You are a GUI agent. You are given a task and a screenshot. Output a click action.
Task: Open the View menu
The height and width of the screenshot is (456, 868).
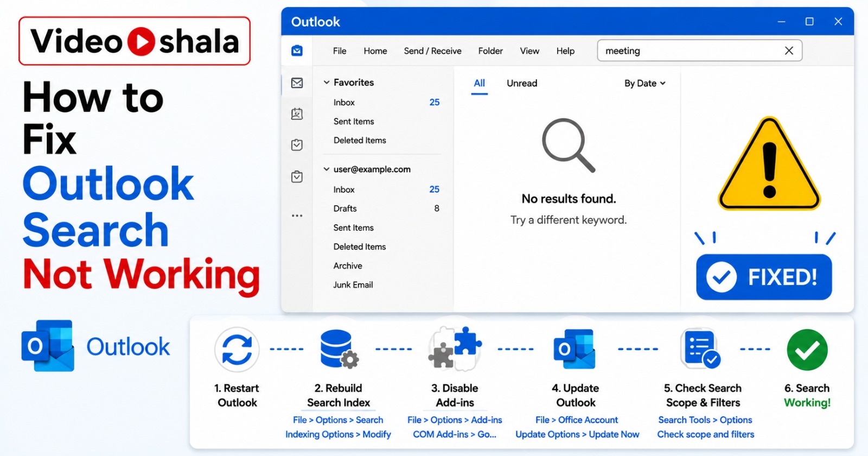click(x=529, y=51)
